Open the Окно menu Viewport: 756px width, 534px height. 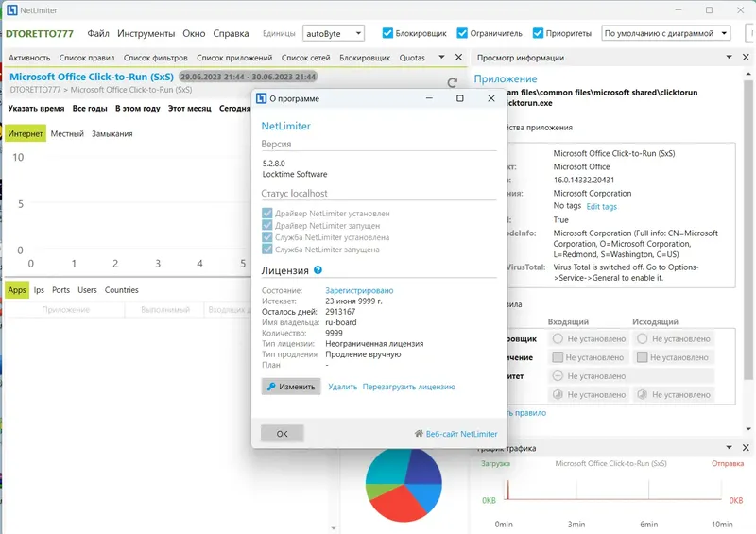click(194, 33)
